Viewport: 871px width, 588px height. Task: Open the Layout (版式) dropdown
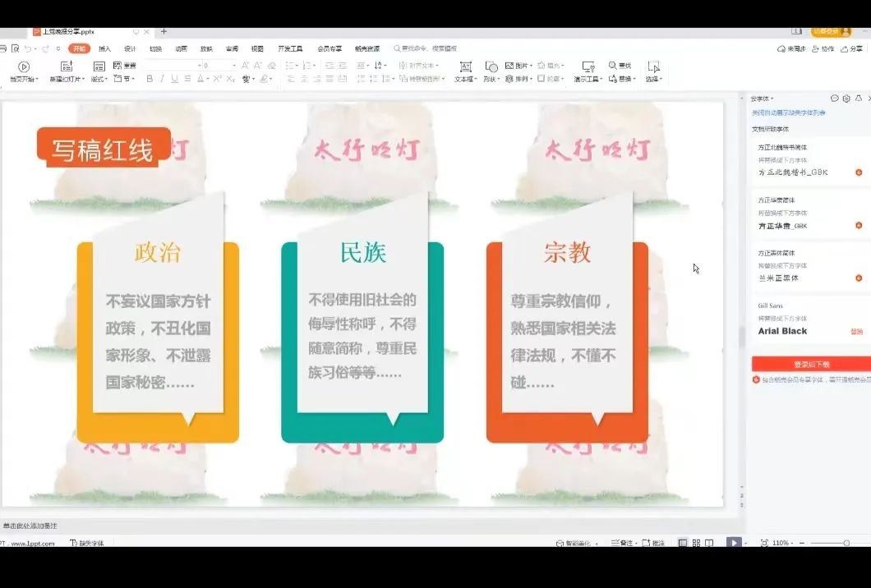pyautogui.click(x=99, y=79)
